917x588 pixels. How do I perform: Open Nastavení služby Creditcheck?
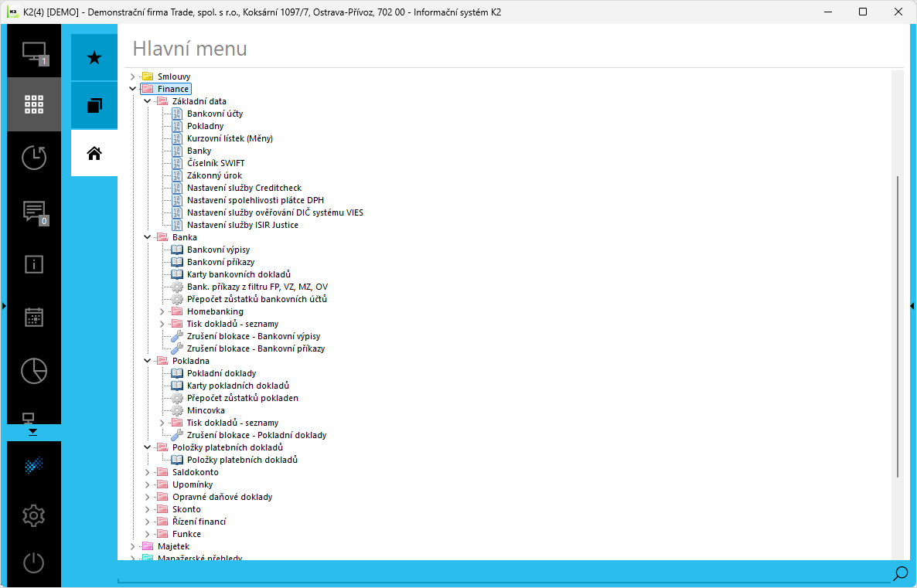click(x=244, y=188)
